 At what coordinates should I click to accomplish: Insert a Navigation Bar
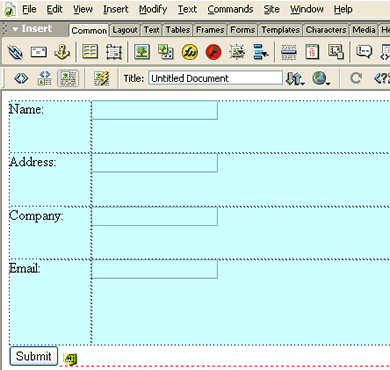pyautogui.click(x=261, y=52)
